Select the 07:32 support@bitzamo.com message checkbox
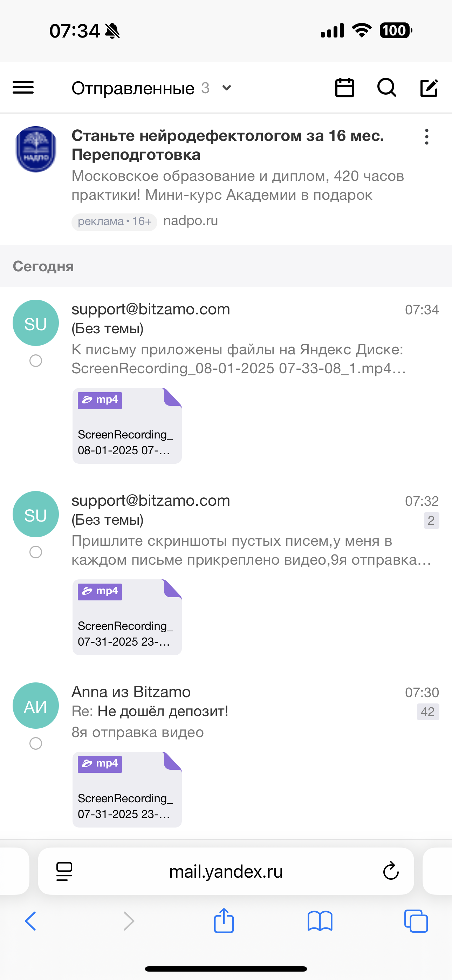 36,552
